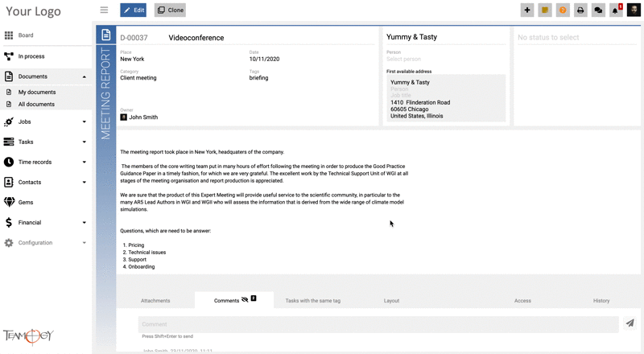Click the Teamogy logo
644x354 pixels.
pyautogui.click(x=28, y=336)
